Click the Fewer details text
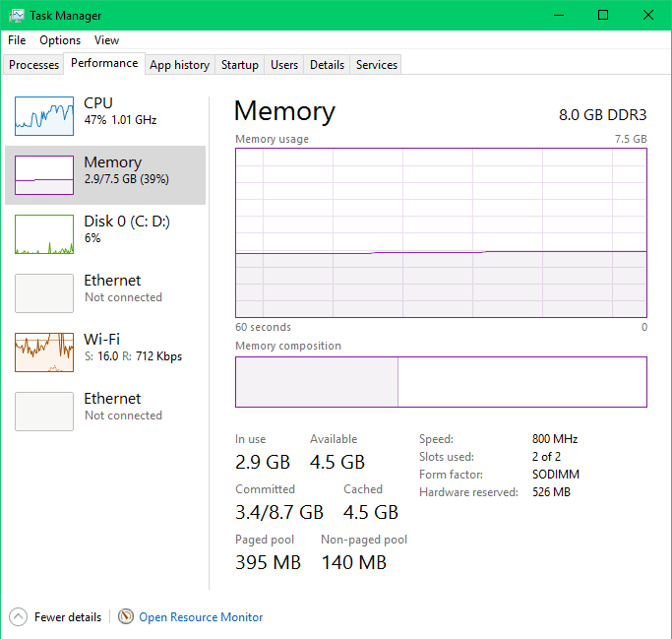The image size is (672, 639). pos(68,617)
